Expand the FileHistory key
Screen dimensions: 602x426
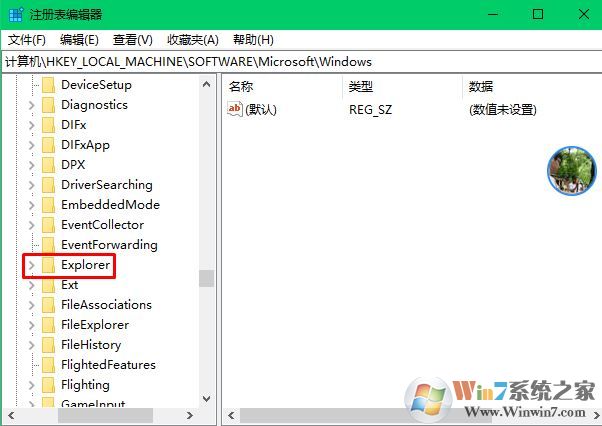(x=32, y=345)
